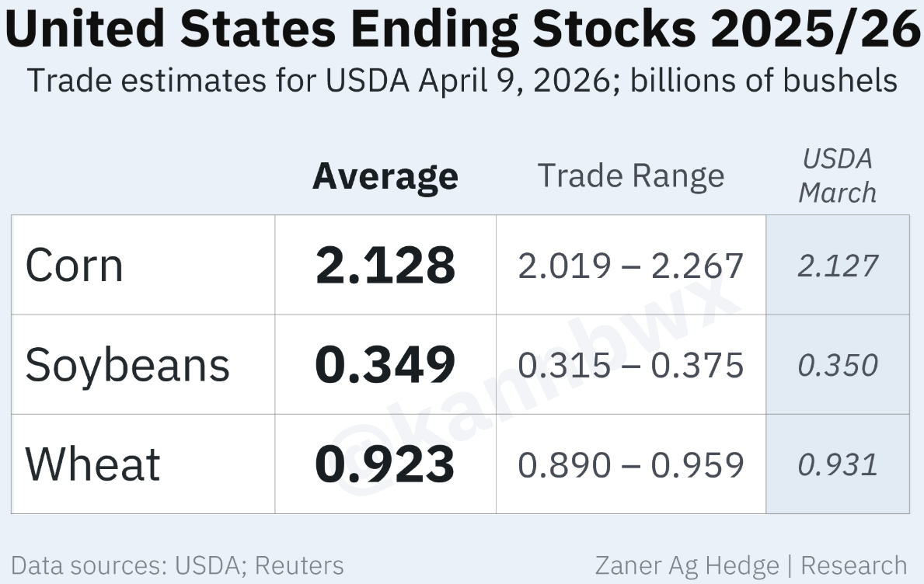Select the Corn row label
This screenshot has height=584, width=924.
(x=74, y=266)
